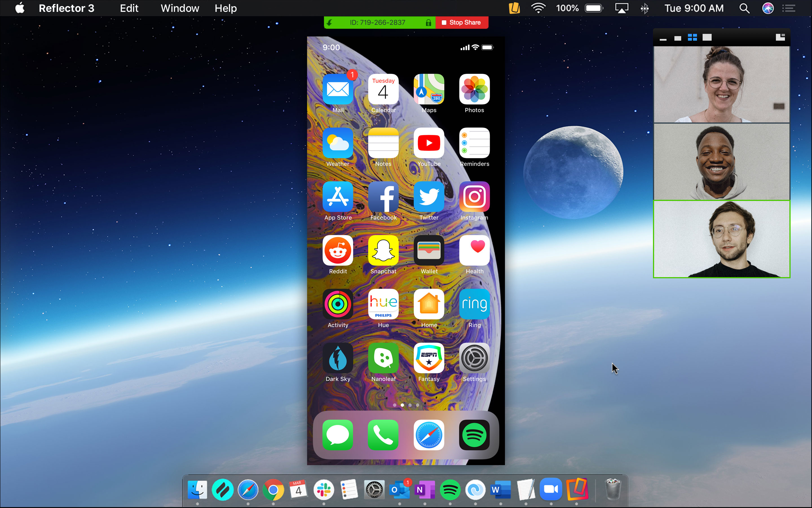Open the Edit menu
This screenshot has width=812, height=508.
(129, 8)
